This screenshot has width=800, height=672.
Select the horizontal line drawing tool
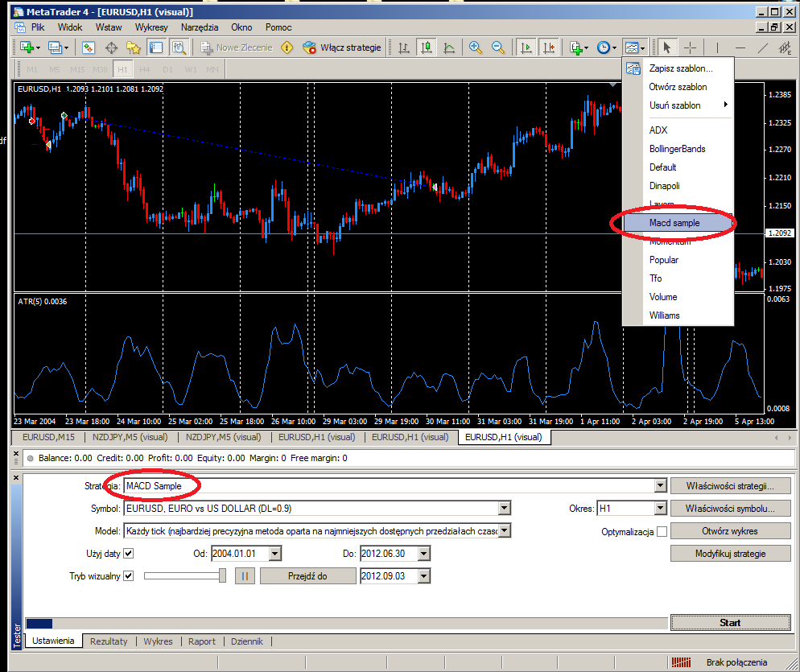coord(740,48)
